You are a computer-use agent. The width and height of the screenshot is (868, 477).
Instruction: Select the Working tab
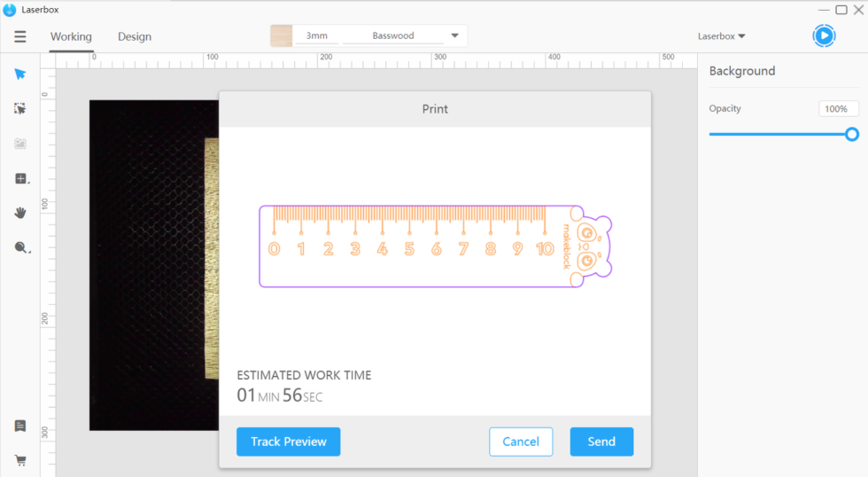tap(71, 36)
